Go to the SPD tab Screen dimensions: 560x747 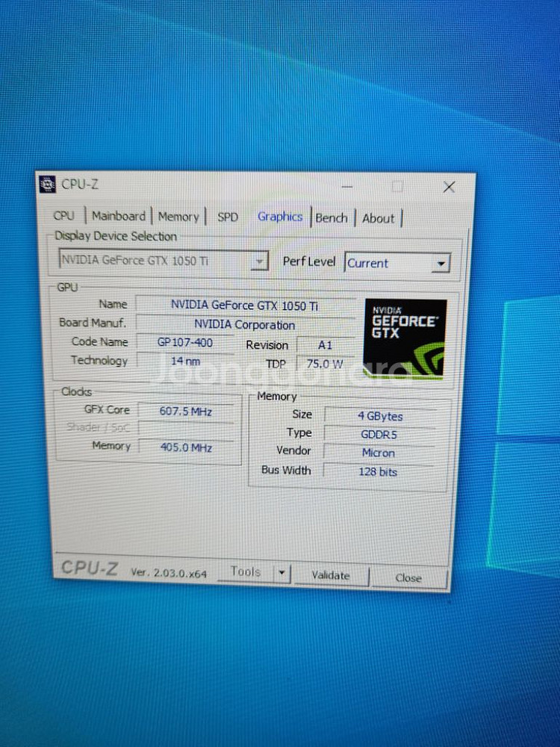click(x=228, y=217)
